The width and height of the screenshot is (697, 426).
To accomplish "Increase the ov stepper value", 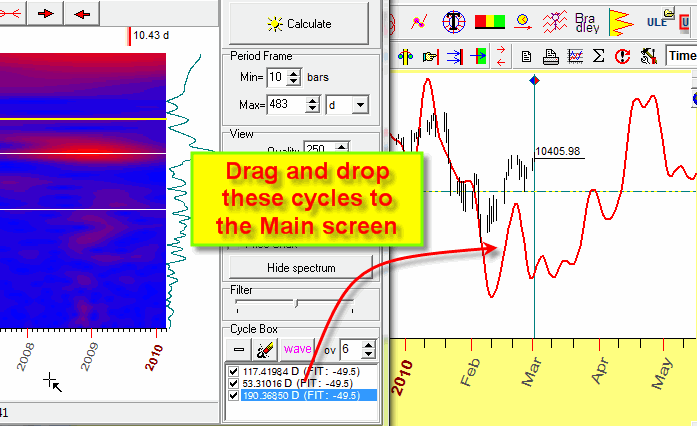I will pos(368,345).
